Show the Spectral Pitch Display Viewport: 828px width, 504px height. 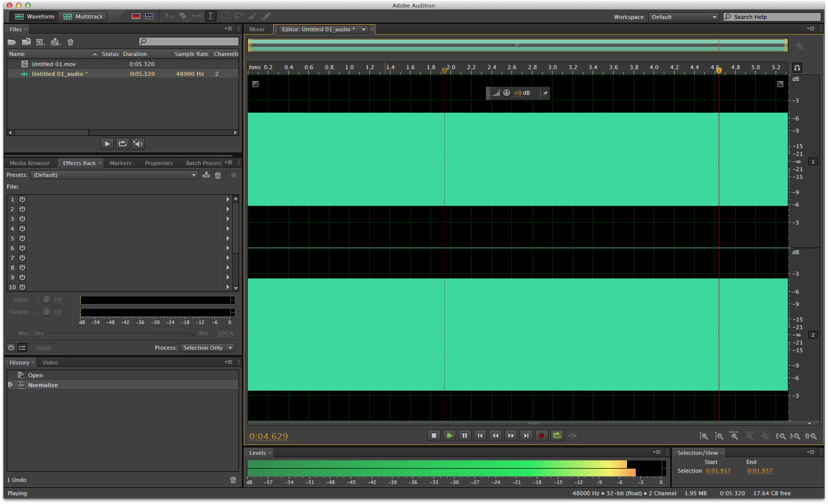(149, 16)
